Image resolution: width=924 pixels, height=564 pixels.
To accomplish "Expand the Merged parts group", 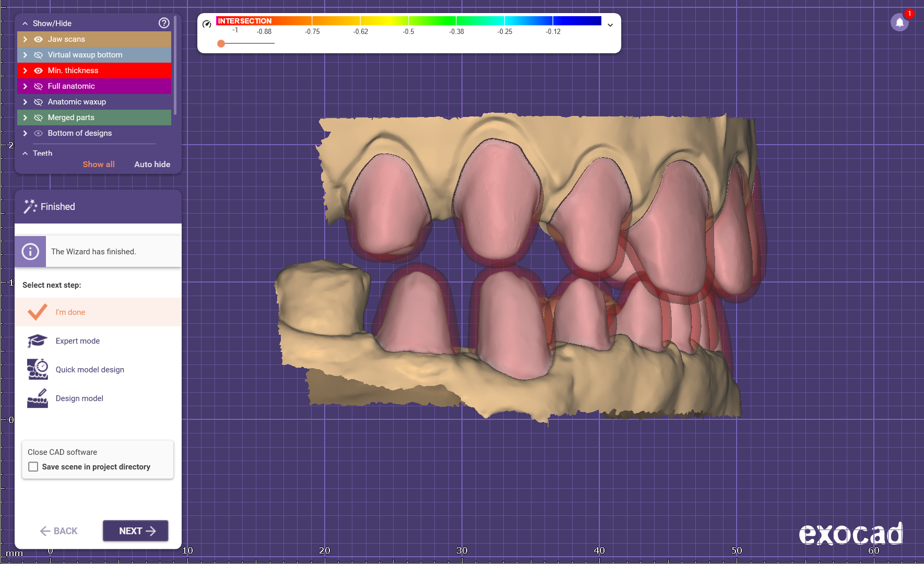I will pyautogui.click(x=25, y=118).
